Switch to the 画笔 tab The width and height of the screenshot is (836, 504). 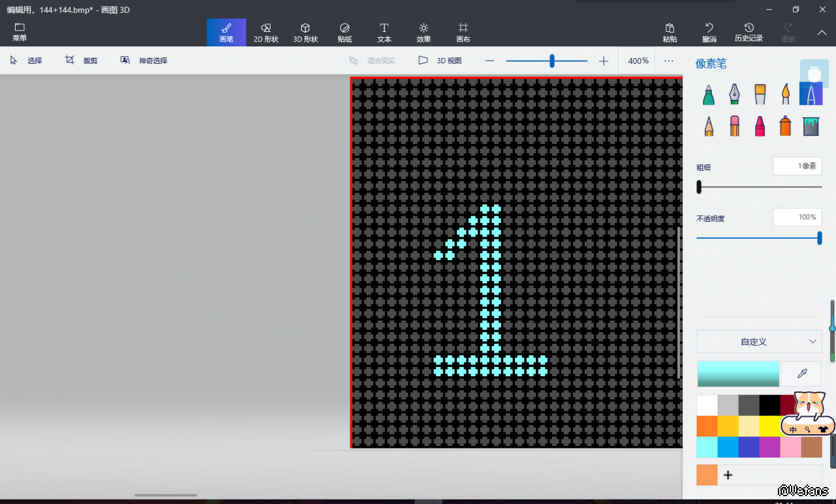pyautogui.click(x=226, y=32)
